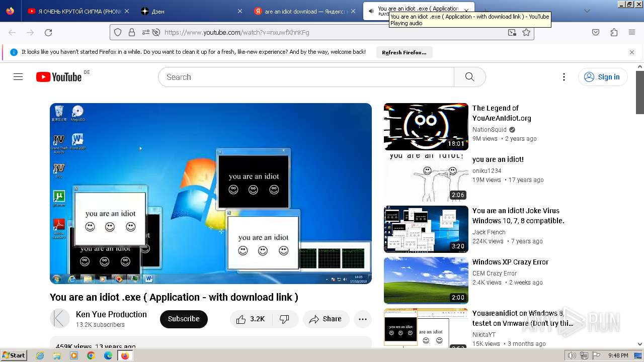Viewport: 644px width, 362px height.
Task: Click the Windows Start button
Action: [x=14, y=355]
